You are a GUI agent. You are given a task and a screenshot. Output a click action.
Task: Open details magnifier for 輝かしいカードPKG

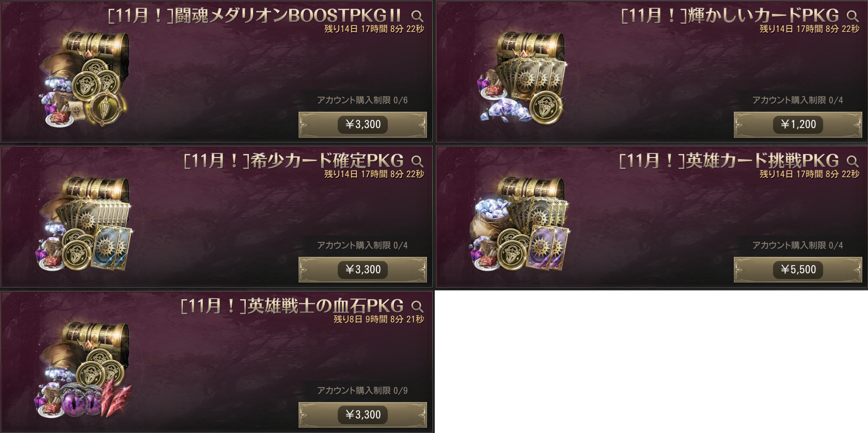853,17
